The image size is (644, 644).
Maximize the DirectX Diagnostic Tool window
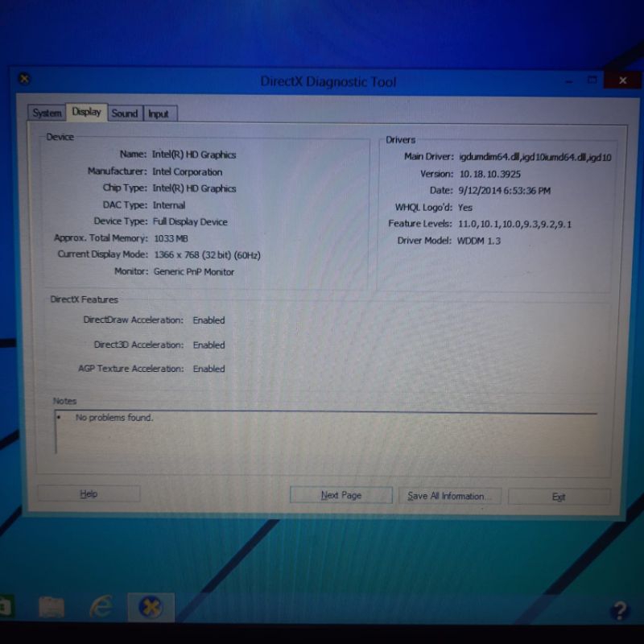coord(592,80)
